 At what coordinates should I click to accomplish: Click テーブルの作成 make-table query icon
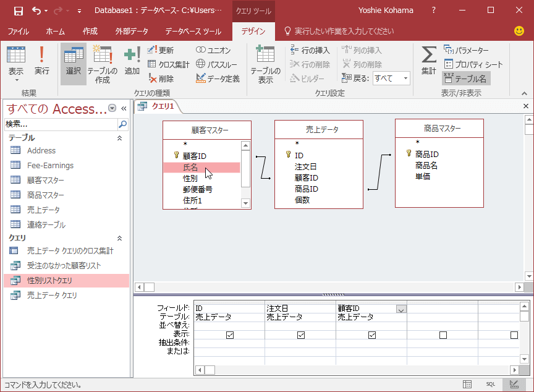(103, 64)
